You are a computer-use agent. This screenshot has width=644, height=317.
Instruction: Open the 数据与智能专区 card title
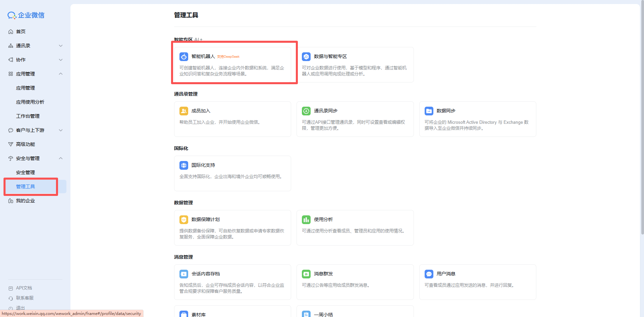(330, 56)
